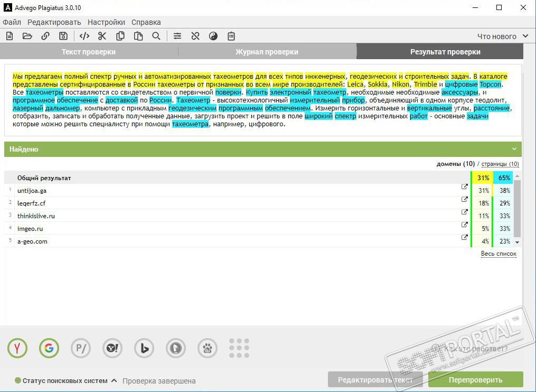Save text with floppy disk icon
The image size is (536, 392).
point(63,36)
